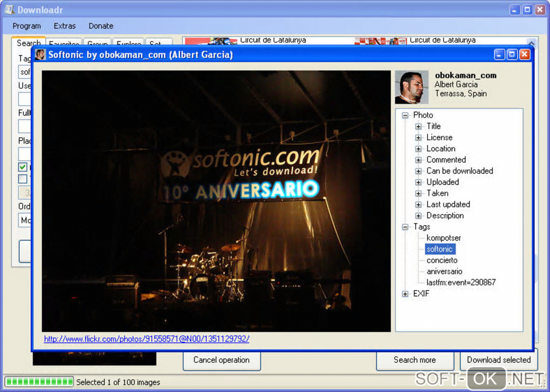This screenshot has height=392, width=550.
Task: Expand the License node
Action: [x=418, y=137]
